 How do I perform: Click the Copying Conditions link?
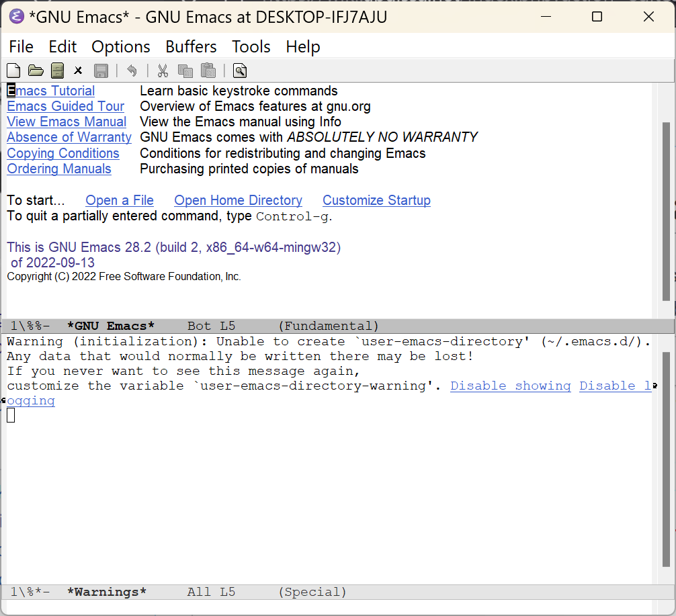pyautogui.click(x=63, y=153)
